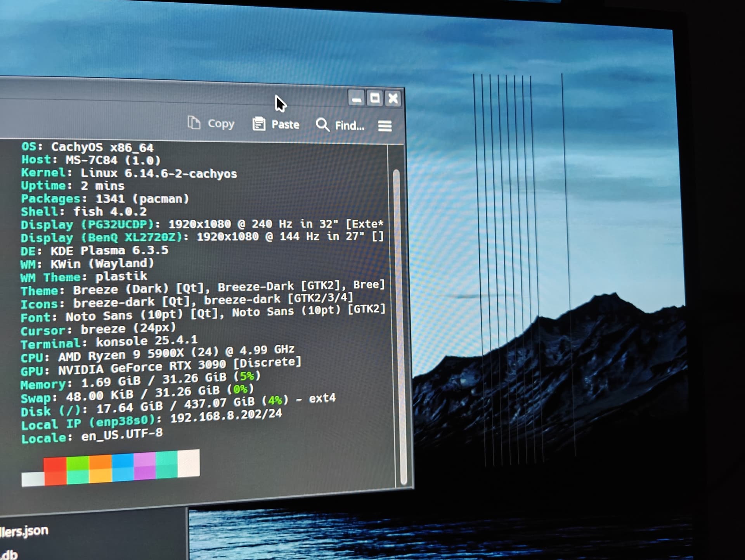Select the llers.json file entry

point(24,531)
